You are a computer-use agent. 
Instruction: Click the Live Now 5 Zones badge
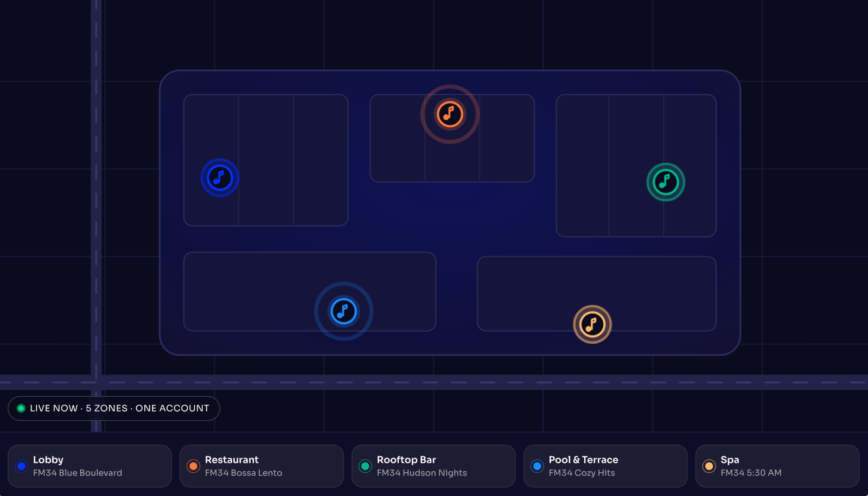point(114,408)
